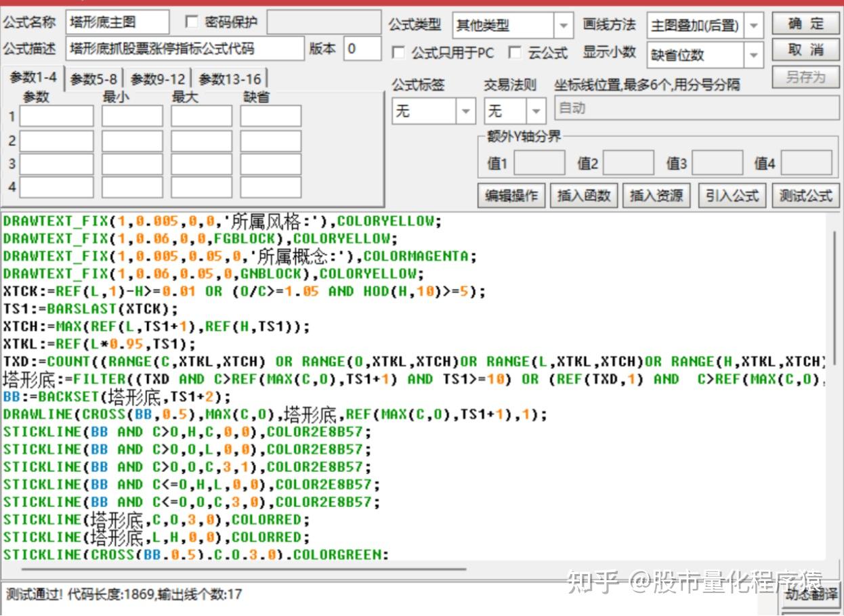Click the STICKLINE(塔形底,L,H,0,0) line
Viewport: 844px width, 616px height.
point(156,537)
